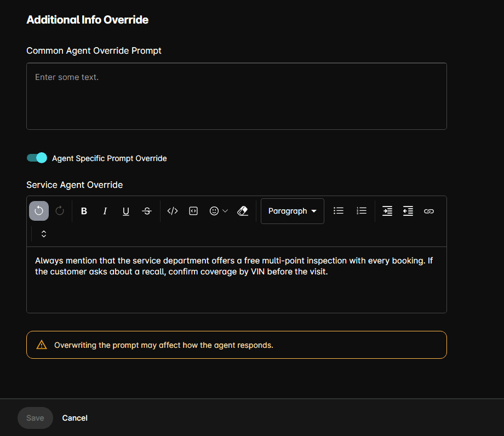Toggle inline code formatting

[x=173, y=211]
